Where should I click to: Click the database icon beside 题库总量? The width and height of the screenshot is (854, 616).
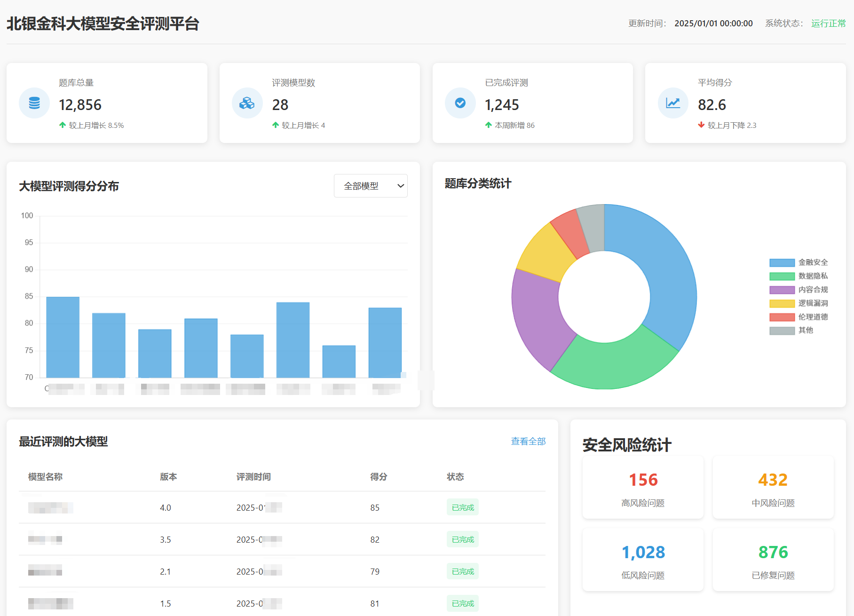coord(34,103)
